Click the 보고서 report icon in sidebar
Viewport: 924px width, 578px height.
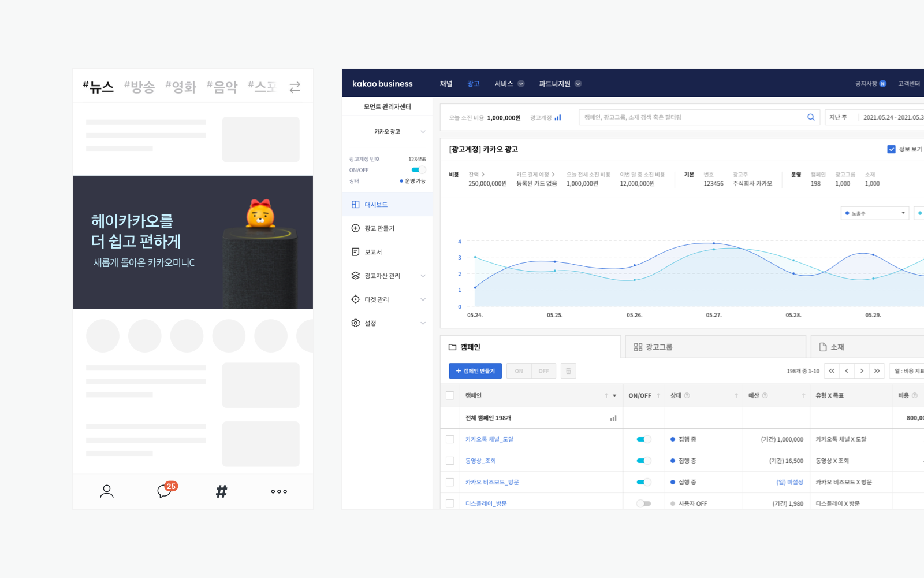tap(355, 252)
